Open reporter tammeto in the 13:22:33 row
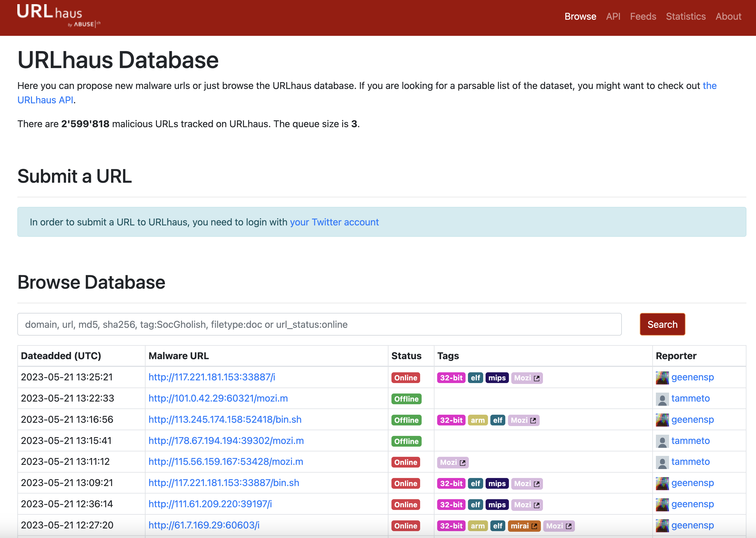Image resolution: width=756 pixels, height=538 pixels. tap(691, 398)
